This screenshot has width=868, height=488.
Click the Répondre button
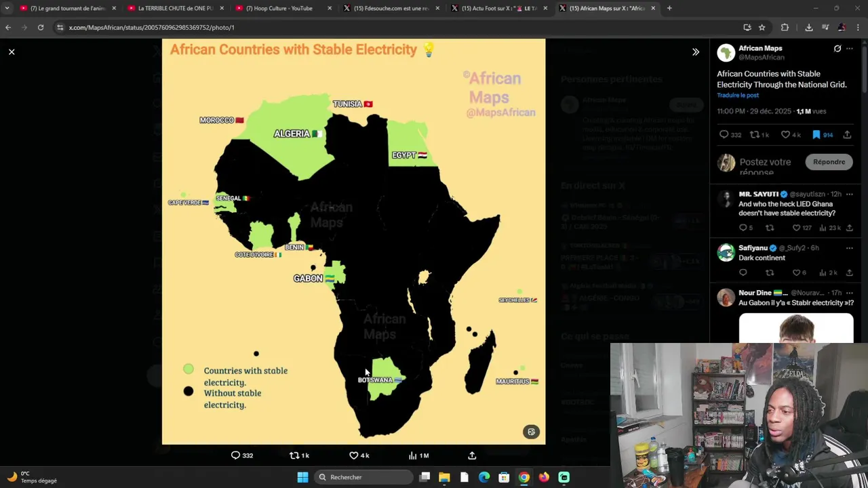coord(829,162)
